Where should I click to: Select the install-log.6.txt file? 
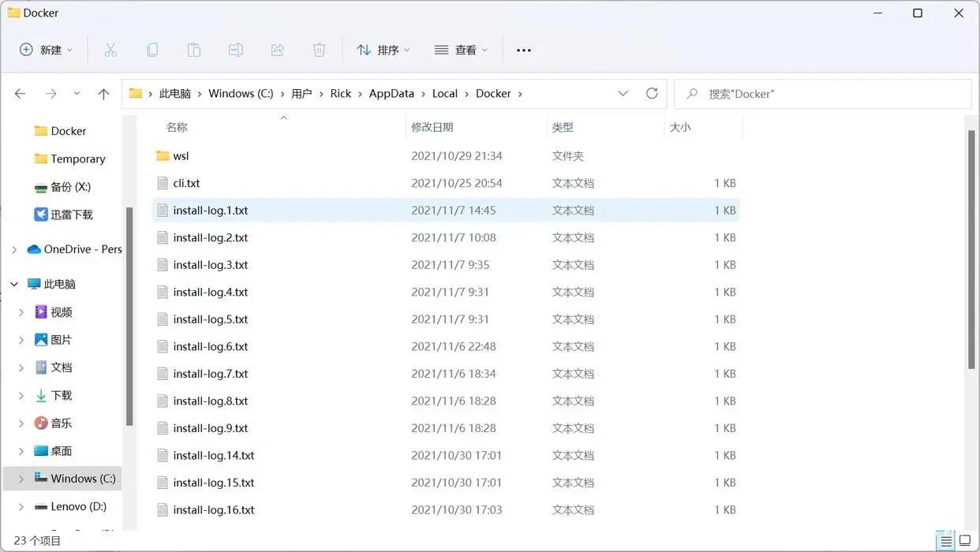click(211, 346)
